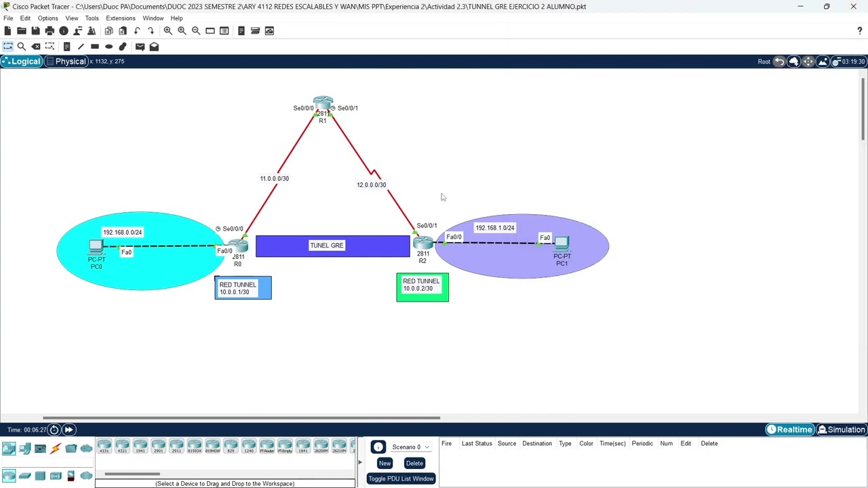
Task: Click the Delete scenario button
Action: tap(414, 464)
